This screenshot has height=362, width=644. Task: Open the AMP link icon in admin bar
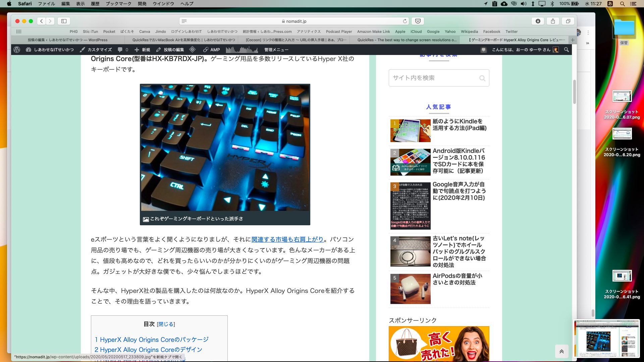point(206,50)
